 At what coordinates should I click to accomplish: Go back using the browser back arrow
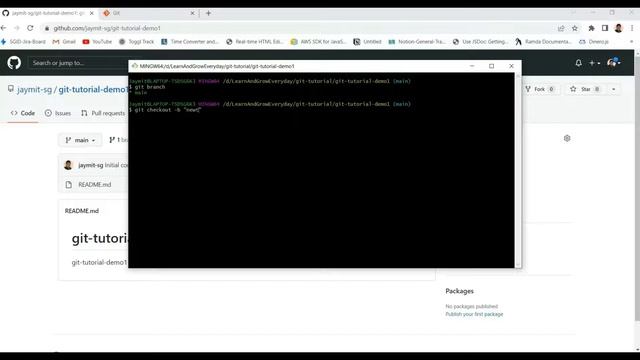pos(4,28)
